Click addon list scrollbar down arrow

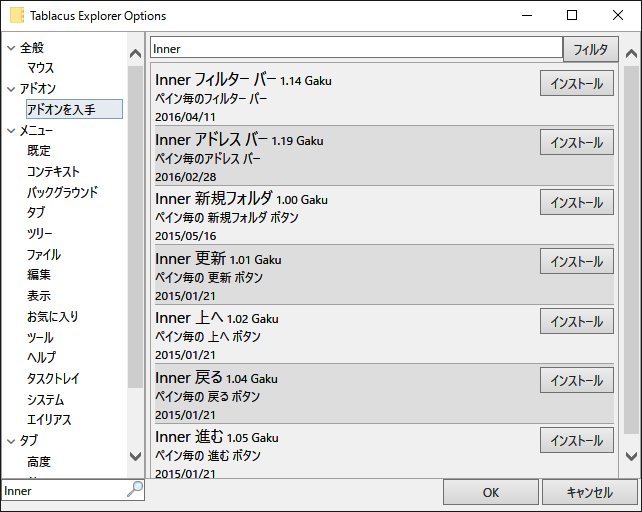coord(631,456)
